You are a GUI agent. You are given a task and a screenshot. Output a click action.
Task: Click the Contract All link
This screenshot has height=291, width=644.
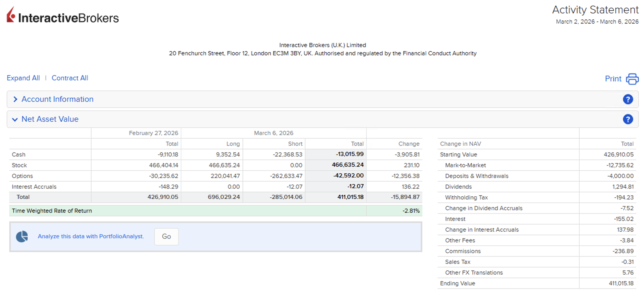pos(70,78)
